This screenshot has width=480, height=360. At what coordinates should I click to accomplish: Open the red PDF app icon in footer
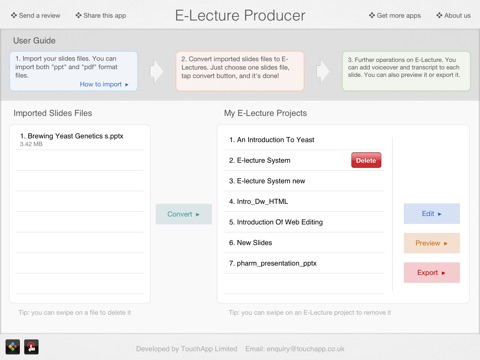click(31, 347)
